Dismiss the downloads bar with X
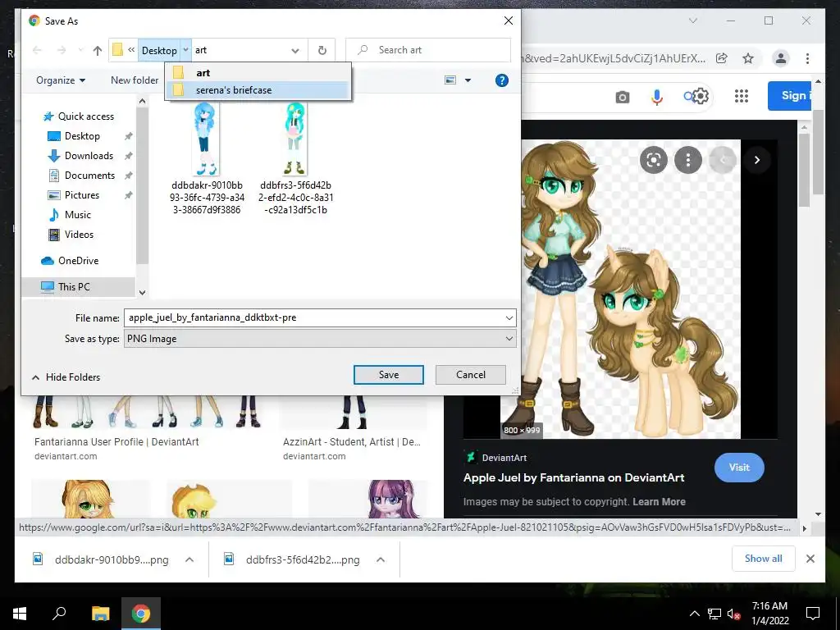Screen dimensions: 840x630 point(810,559)
